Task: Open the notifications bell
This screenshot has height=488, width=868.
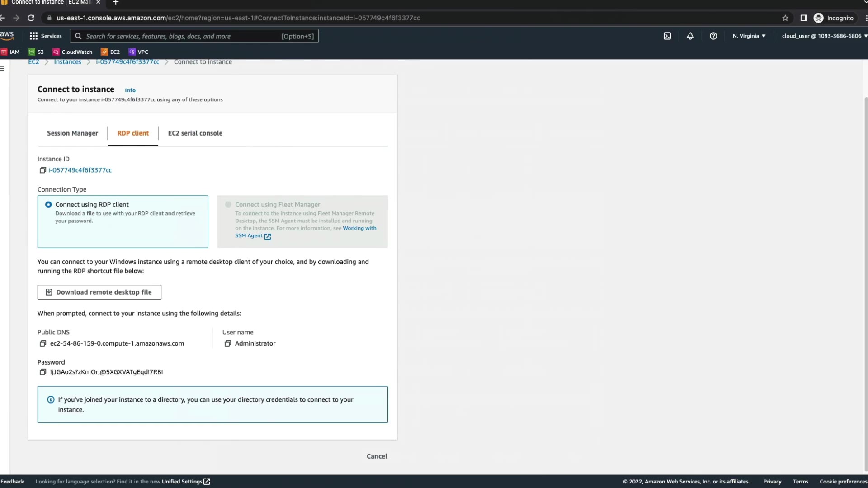Action: click(690, 36)
